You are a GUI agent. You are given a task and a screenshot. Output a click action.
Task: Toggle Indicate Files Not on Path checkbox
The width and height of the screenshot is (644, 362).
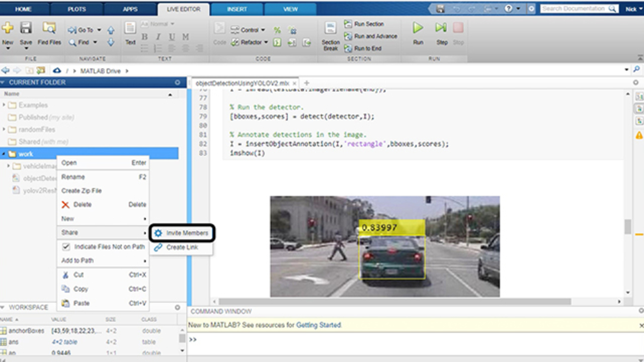pos(66,247)
